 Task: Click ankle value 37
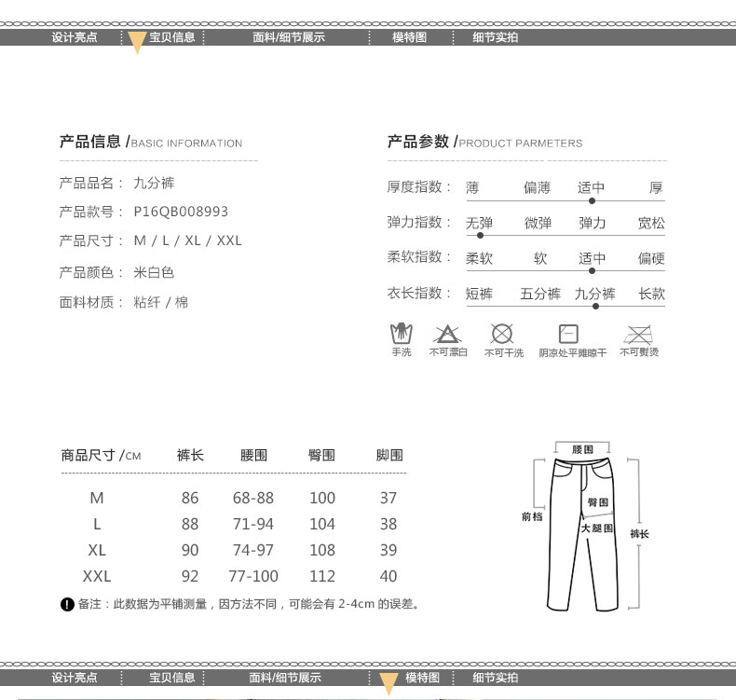point(388,498)
